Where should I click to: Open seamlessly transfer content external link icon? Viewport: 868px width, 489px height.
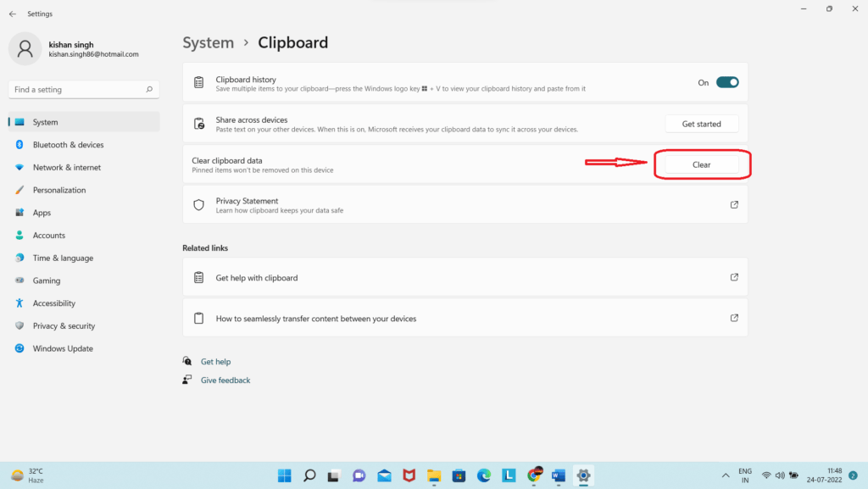(734, 318)
